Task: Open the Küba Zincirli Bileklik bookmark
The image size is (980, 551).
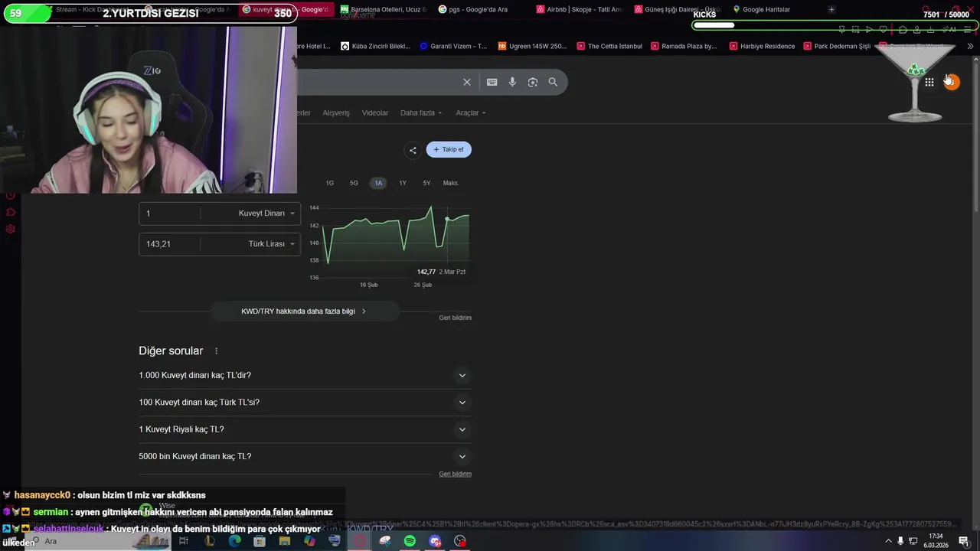Action: coord(376,46)
